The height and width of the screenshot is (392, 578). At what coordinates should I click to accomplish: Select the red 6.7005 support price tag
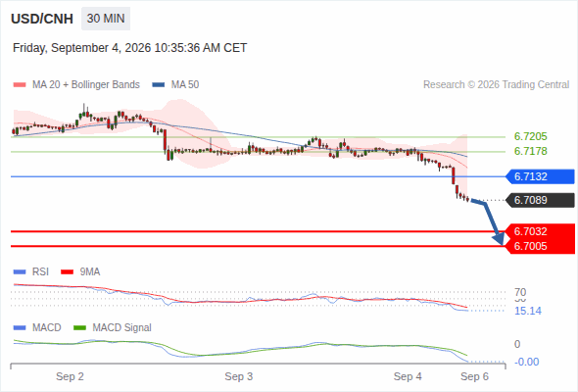[x=540, y=246]
